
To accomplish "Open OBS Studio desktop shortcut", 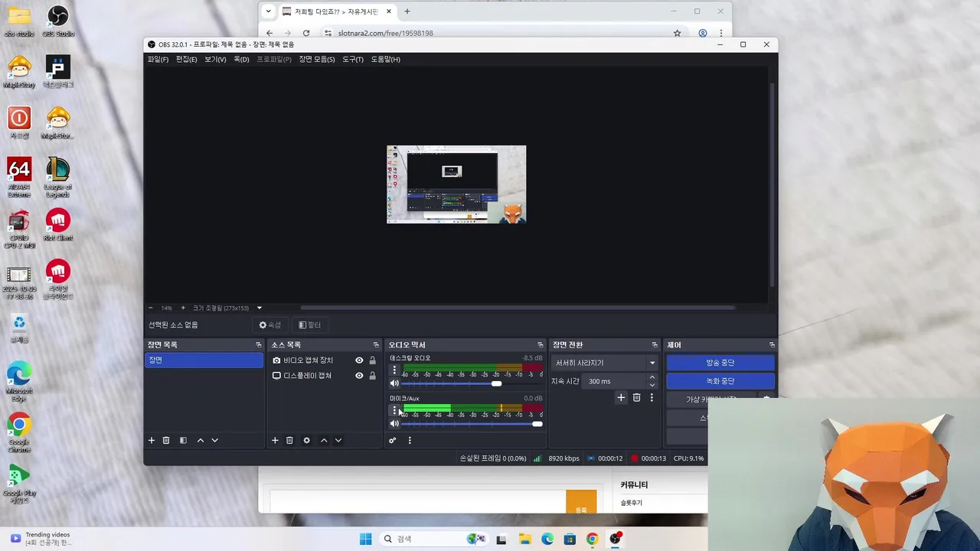I will tap(58, 22).
